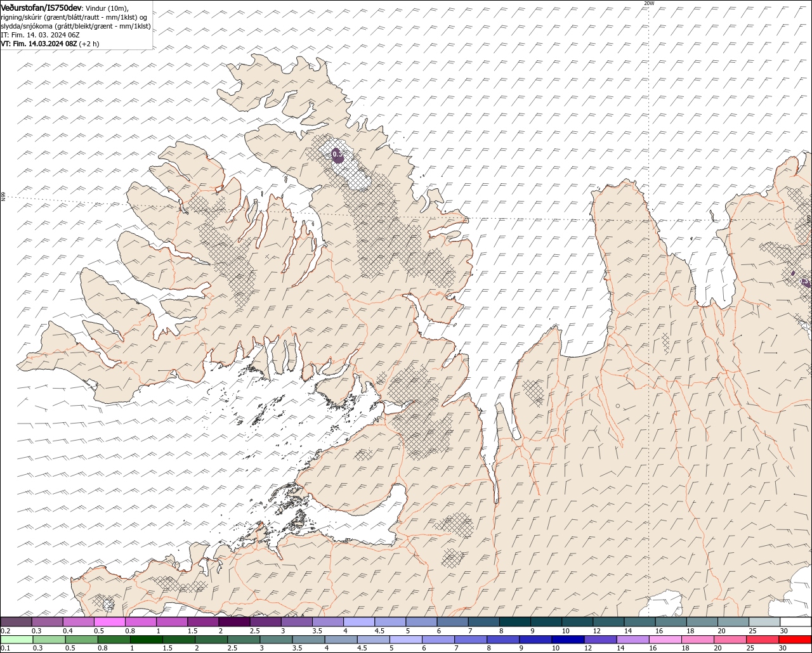This screenshot has width=812, height=653.
Task: Click the 20W longitude label
Action: click(x=648, y=3)
